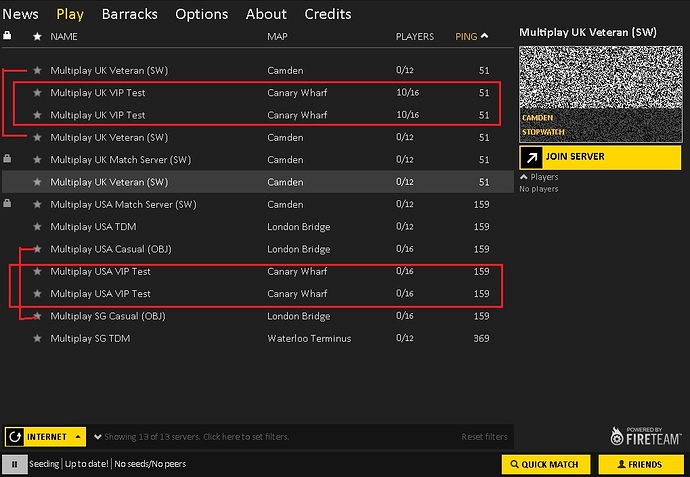Switch to the Barracks tab
Viewport: 690px width, 477px height.
pos(129,14)
